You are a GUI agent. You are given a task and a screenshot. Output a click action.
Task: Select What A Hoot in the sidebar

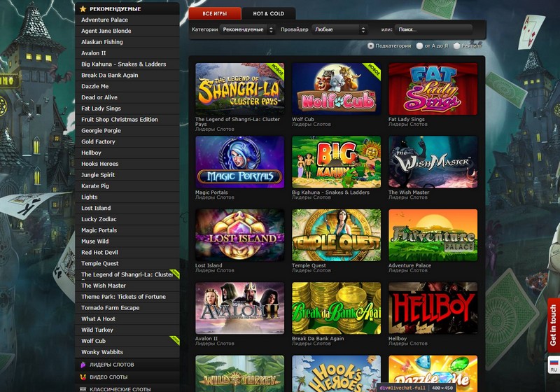(127, 318)
